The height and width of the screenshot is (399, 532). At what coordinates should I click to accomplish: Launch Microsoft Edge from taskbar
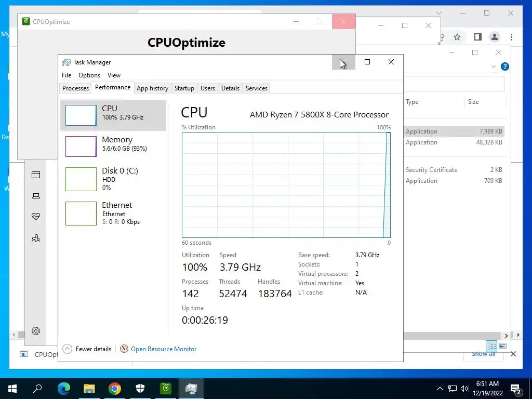point(64,389)
